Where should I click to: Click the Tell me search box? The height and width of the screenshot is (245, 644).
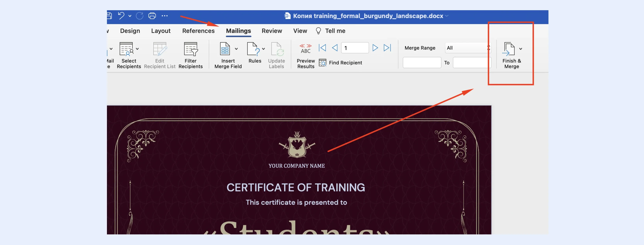tap(331, 31)
